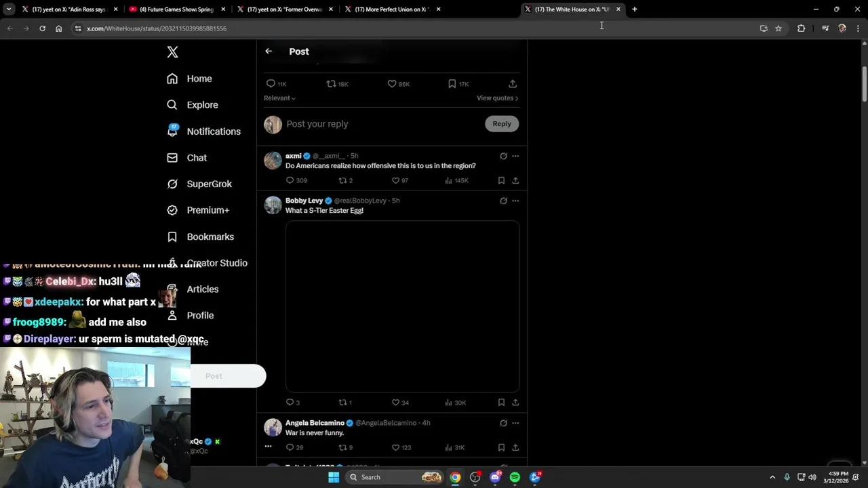Bookmark Bobby Levy's reply
The height and width of the screenshot is (488, 868).
(501, 403)
